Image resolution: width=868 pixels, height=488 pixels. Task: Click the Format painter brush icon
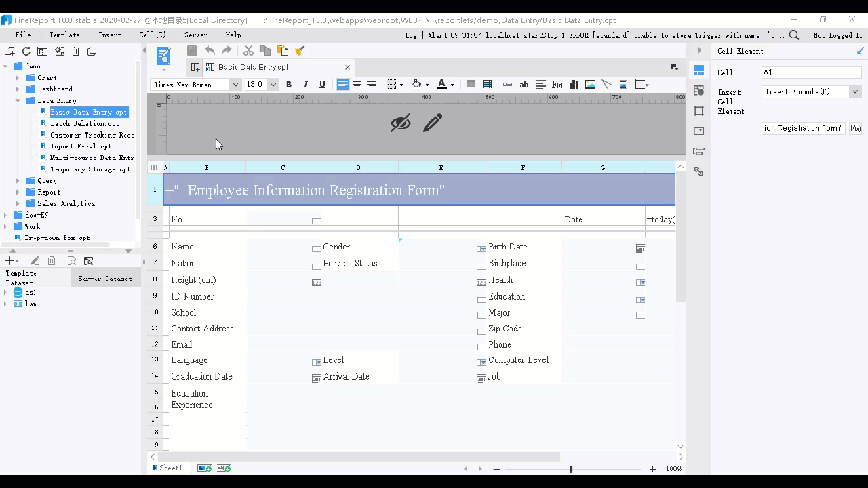(300, 51)
